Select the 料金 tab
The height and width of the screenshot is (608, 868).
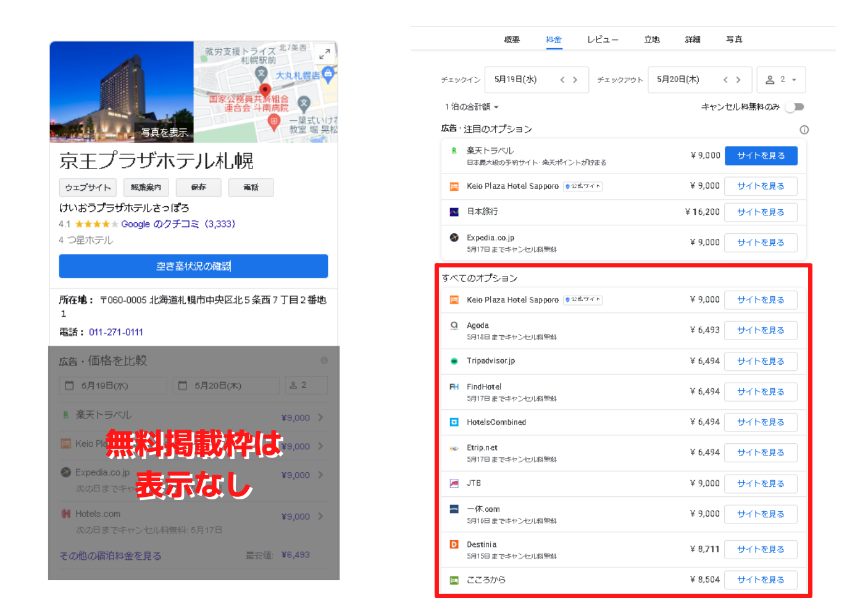click(554, 40)
